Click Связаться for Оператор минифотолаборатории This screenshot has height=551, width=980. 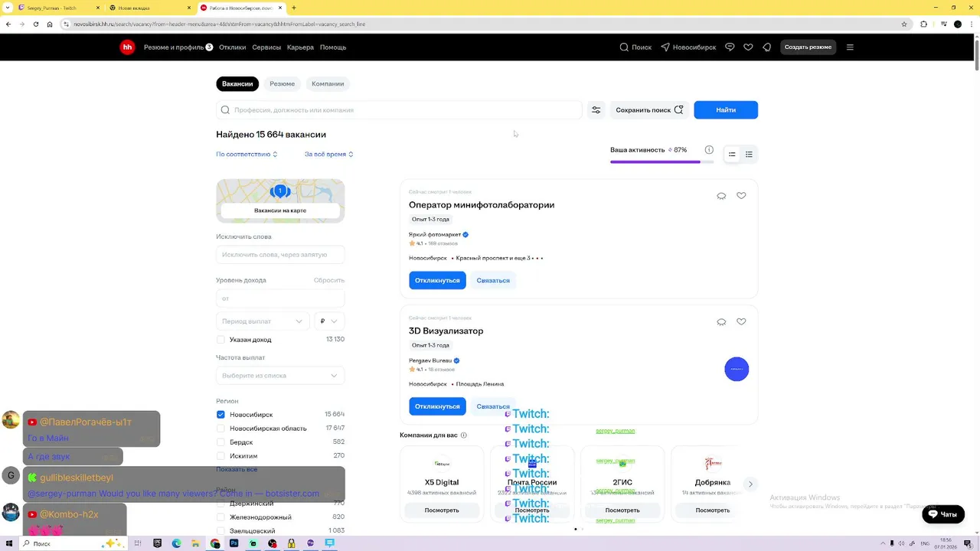coord(493,281)
